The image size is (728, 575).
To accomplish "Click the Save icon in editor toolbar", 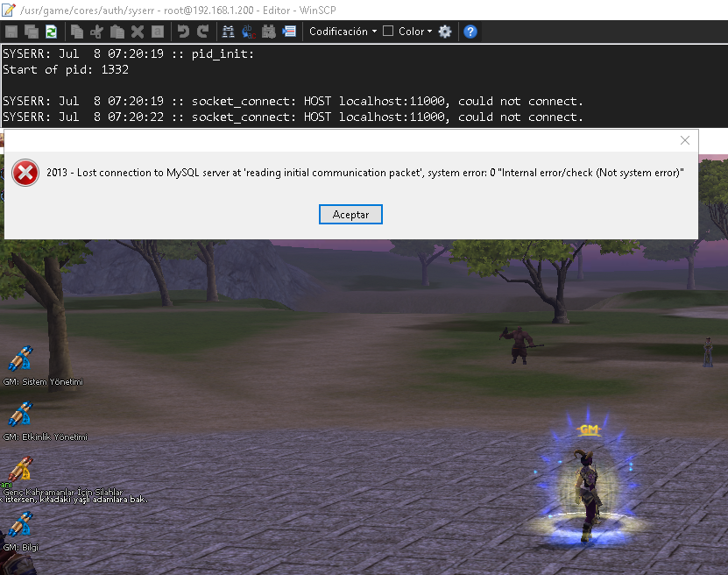I will (11, 32).
